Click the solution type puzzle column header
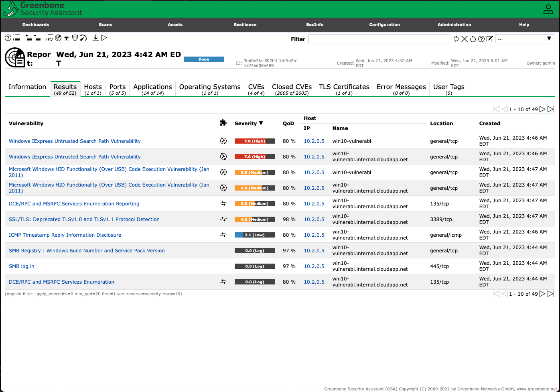The height and width of the screenshot is (392, 560). pos(223,123)
